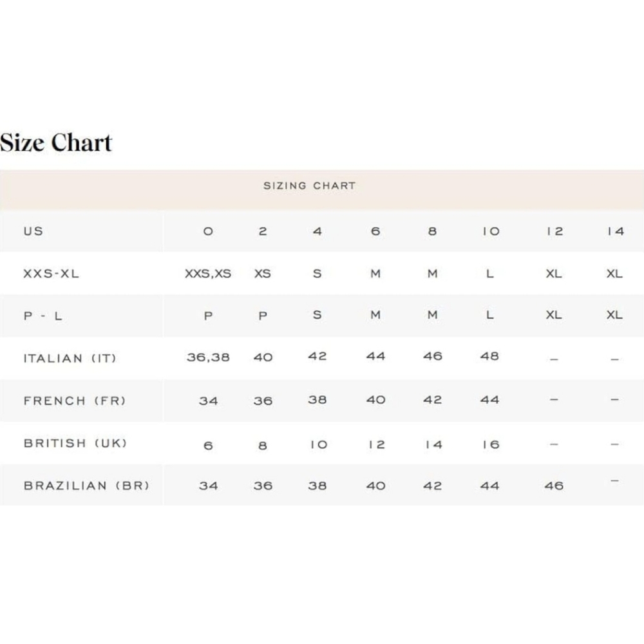The width and height of the screenshot is (644, 644).
Task: Select the XXS-XL row label
Action: click(x=52, y=274)
